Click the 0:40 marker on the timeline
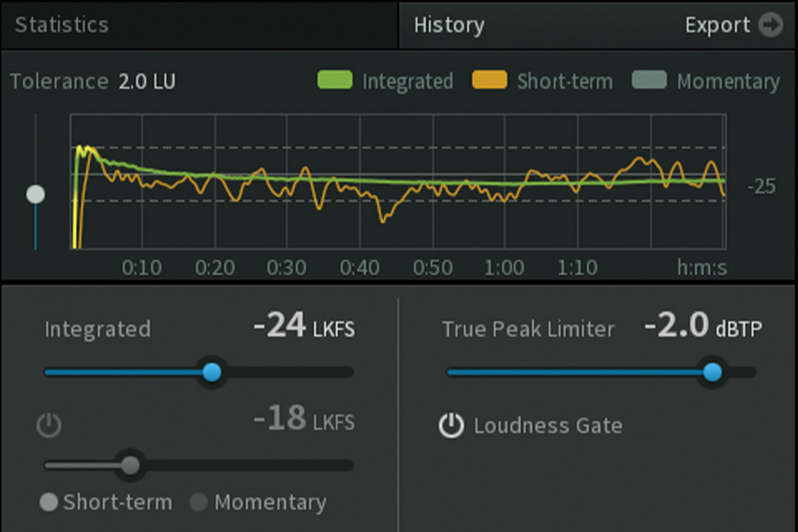Viewport: 798px width, 532px height. point(360,267)
